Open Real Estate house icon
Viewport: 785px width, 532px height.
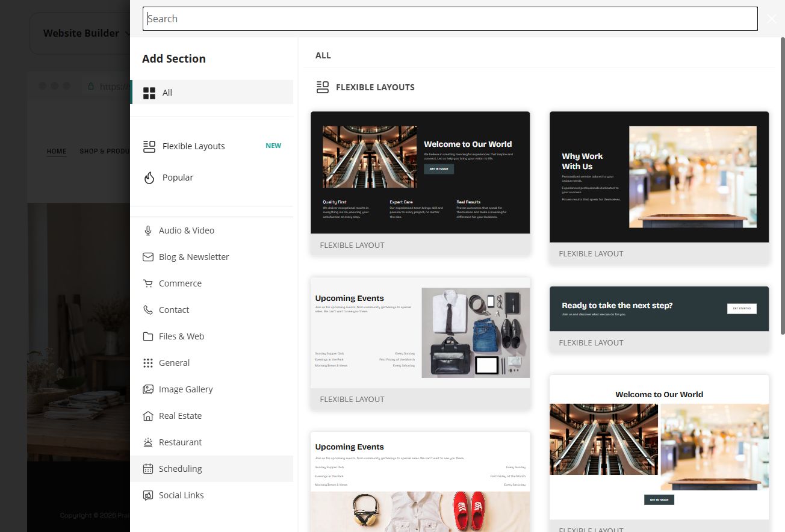[x=148, y=416]
